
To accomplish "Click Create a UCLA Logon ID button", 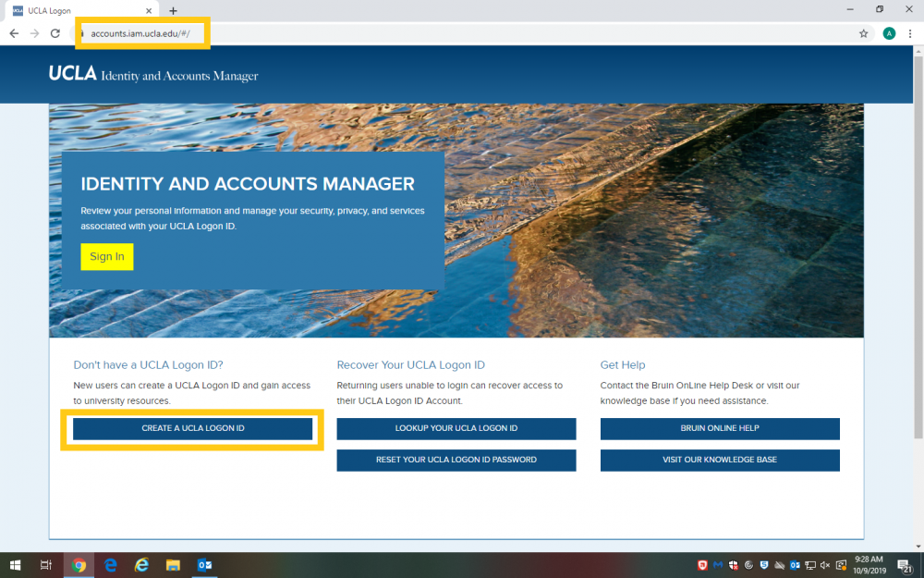I will pos(193,429).
